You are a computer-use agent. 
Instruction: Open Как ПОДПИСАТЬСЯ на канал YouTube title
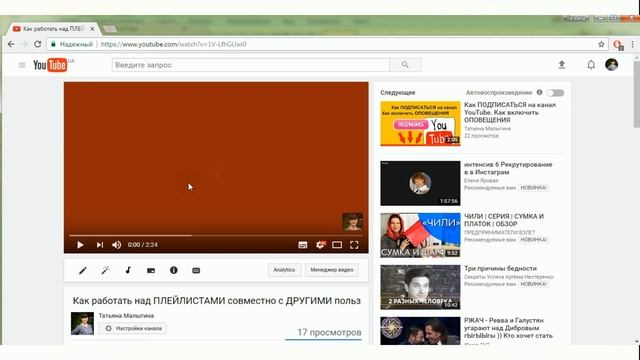click(x=510, y=112)
